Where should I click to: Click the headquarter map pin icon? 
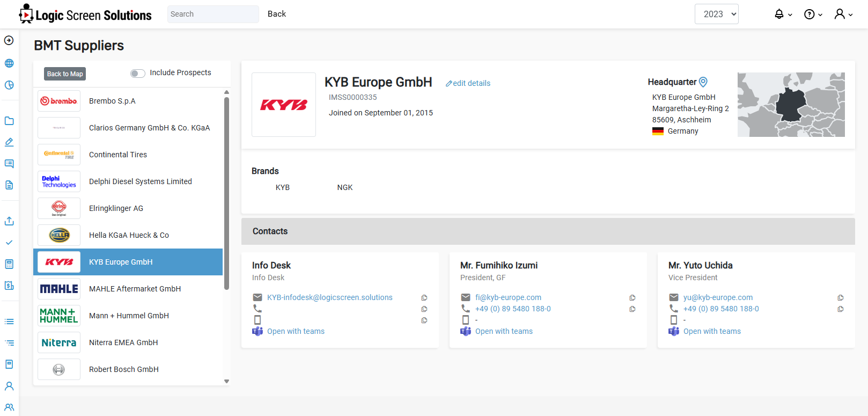click(703, 82)
